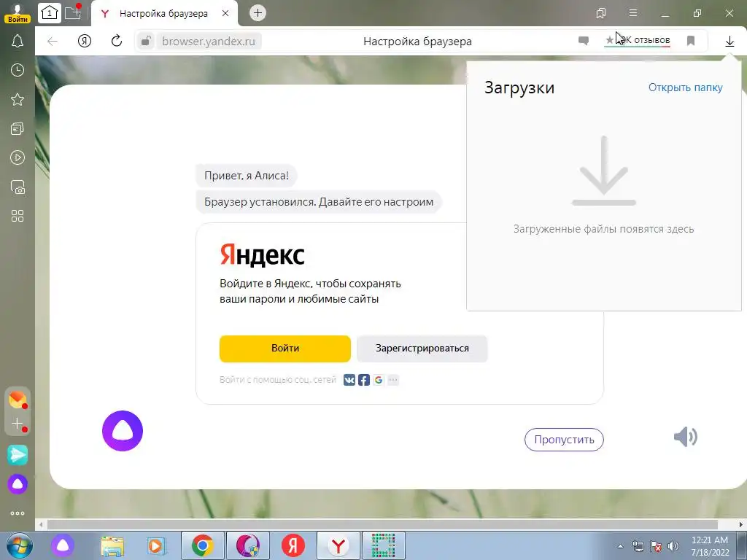Open the notifications bell in sidebar
The image size is (747, 560).
(18, 41)
